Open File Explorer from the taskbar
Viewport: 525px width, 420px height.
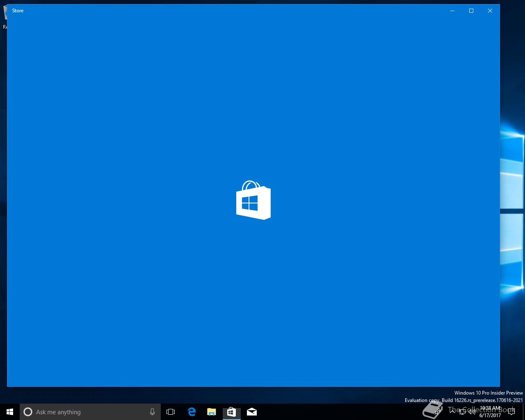[212, 412]
